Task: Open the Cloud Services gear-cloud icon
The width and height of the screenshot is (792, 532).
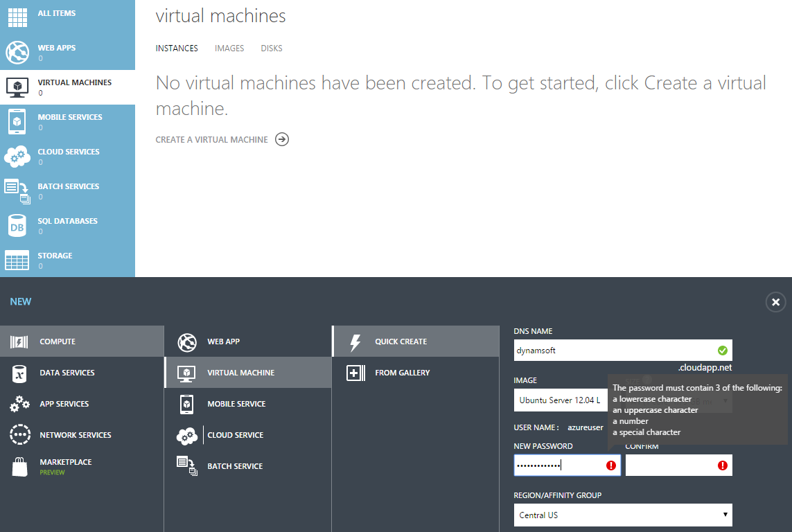Action: (17, 157)
